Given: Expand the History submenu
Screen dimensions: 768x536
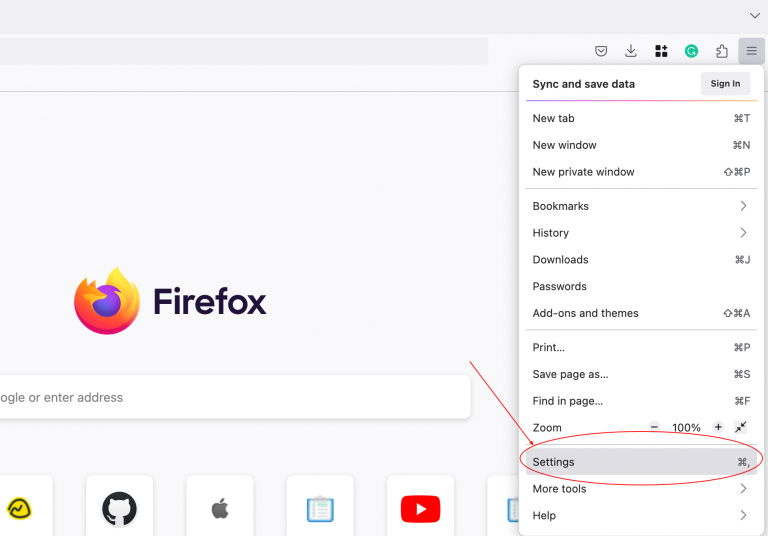Looking at the screenshot, I should point(641,233).
